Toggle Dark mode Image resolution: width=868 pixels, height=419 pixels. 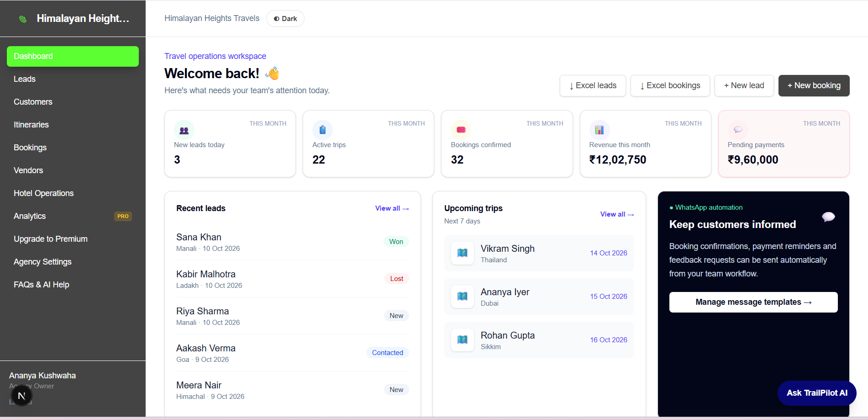click(x=285, y=19)
